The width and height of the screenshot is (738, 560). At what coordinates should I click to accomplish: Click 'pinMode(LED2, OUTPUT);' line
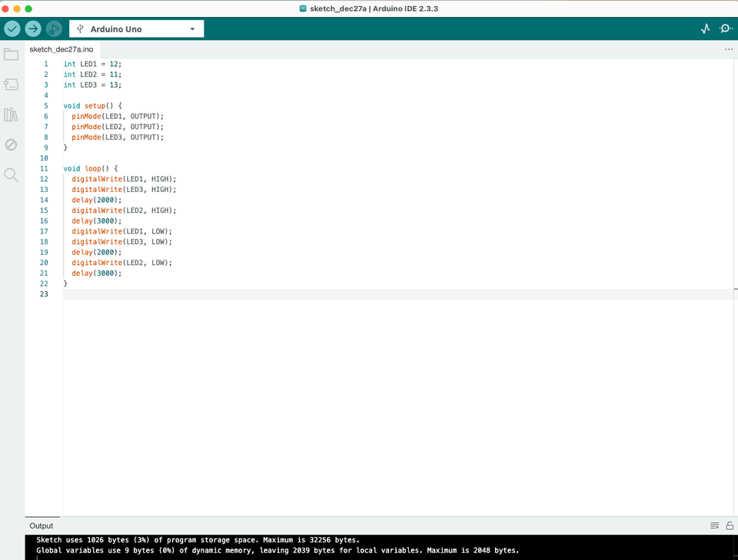pos(118,127)
